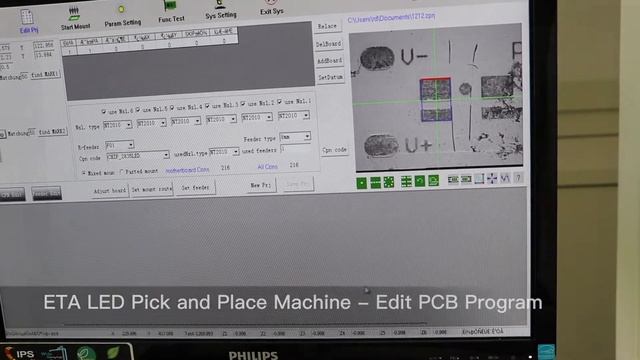Click the used feeders input field

point(295,149)
